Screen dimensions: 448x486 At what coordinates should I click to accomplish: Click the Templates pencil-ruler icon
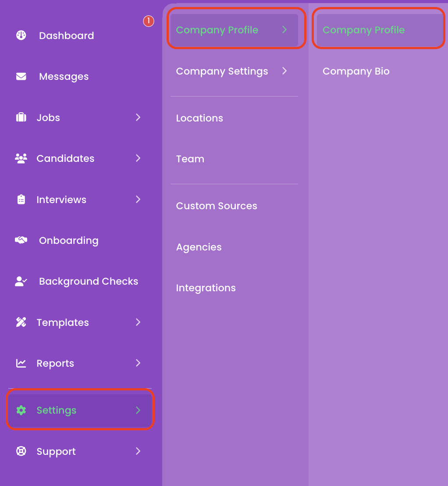coord(21,322)
